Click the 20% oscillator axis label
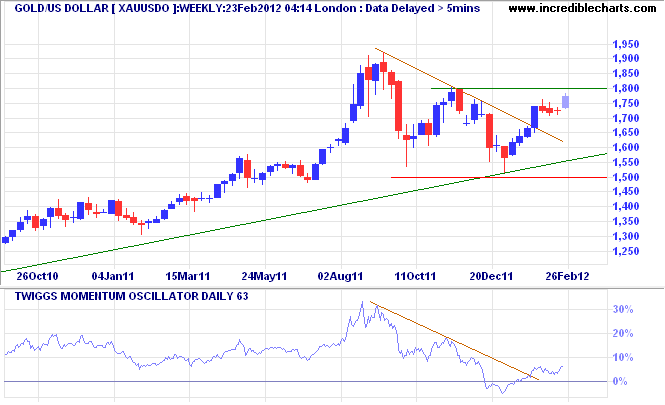Image resolution: width=665 pixels, height=405 pixels. click(x=623, y=333)
